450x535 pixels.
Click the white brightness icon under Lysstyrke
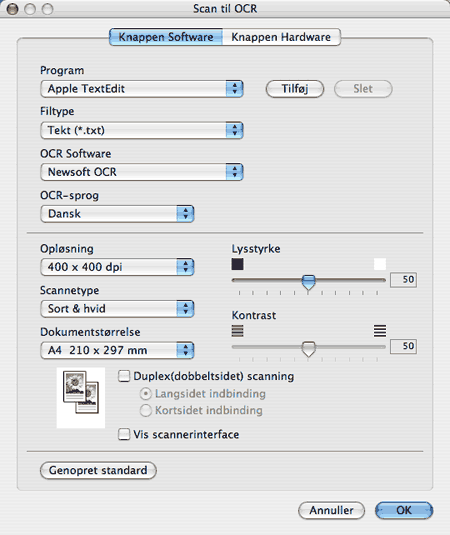pos(380,264)
